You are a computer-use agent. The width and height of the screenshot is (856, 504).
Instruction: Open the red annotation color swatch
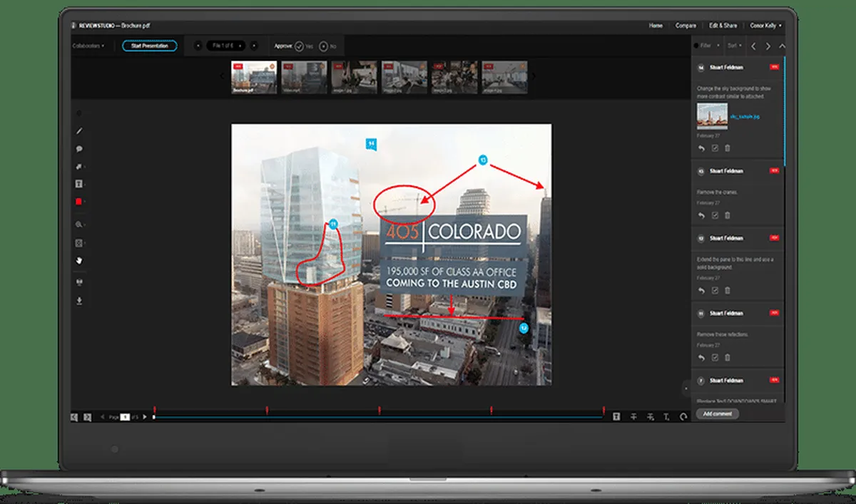click(79, 202)
